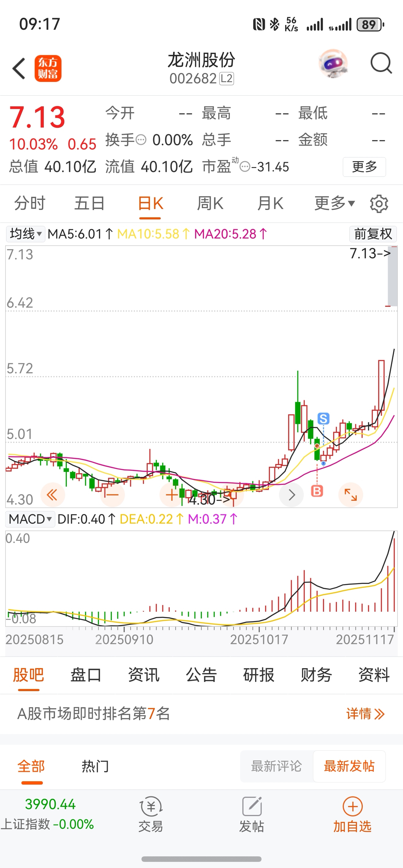Open 资讯 tab
Screen dimensions: 403x868
click(x=144, y=675)
